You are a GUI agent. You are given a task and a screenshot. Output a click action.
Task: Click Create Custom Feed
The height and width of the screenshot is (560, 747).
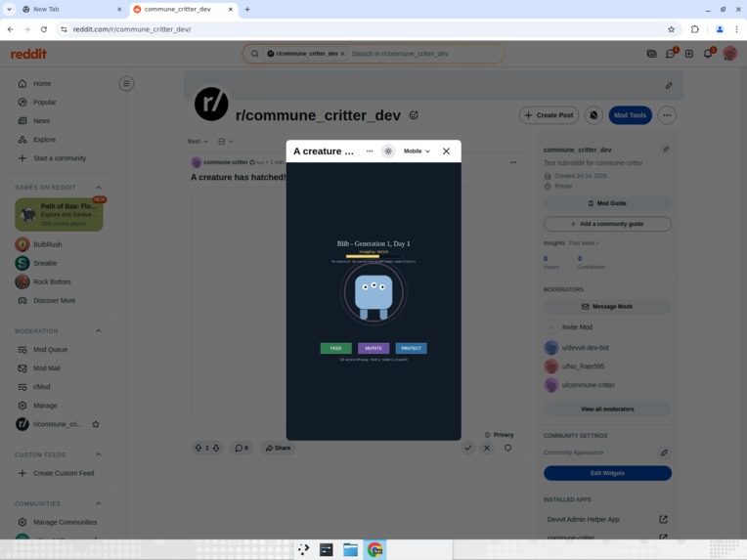(64, 473)
